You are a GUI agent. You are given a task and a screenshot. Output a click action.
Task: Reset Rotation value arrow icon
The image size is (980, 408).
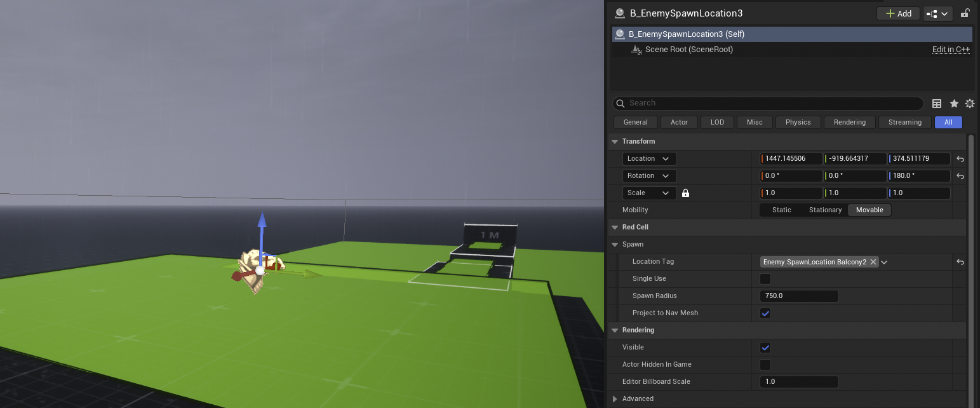coord(960,176)
